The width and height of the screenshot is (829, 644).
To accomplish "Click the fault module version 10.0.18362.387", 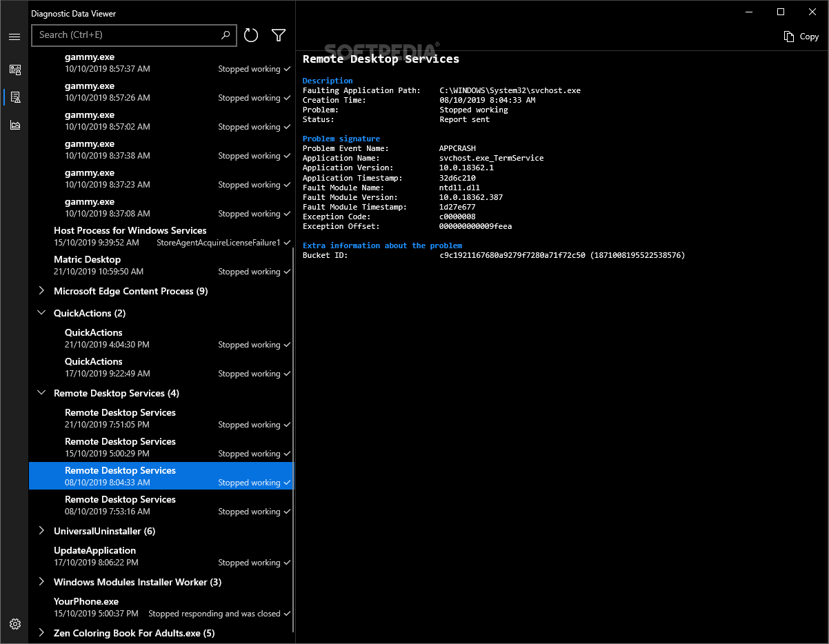I will tap(471, 197).
